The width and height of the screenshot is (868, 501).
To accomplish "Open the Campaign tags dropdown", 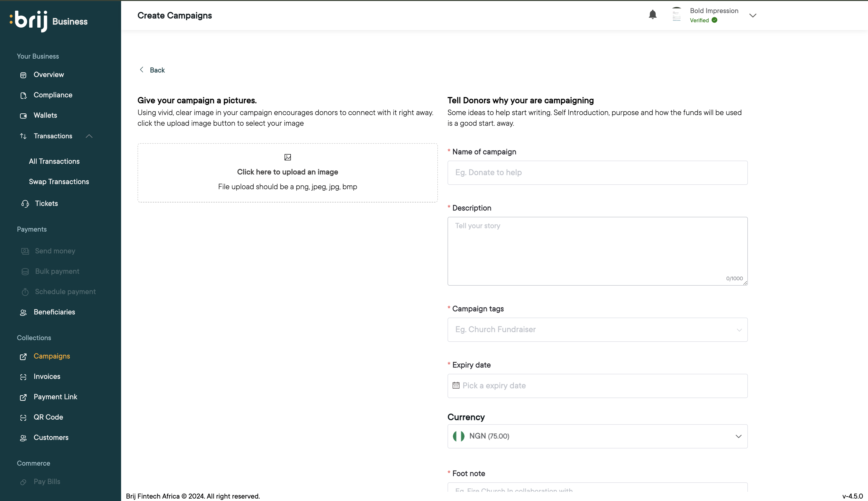I will [x=597, y=330].
